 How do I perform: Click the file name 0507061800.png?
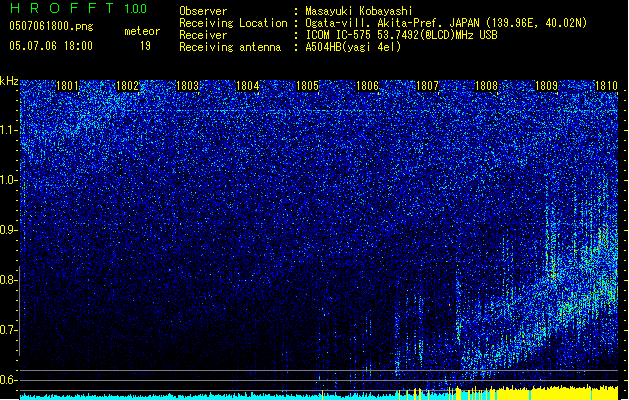tap(51, 27)
